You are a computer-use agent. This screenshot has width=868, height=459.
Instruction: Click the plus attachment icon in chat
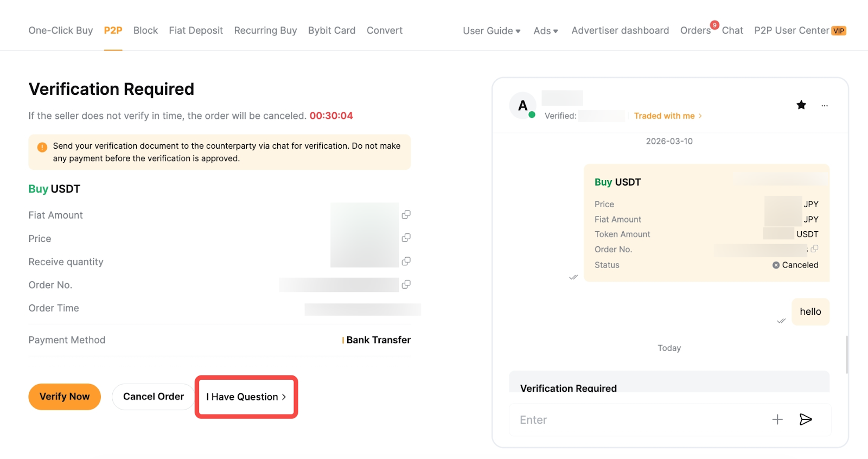(777, 419)
